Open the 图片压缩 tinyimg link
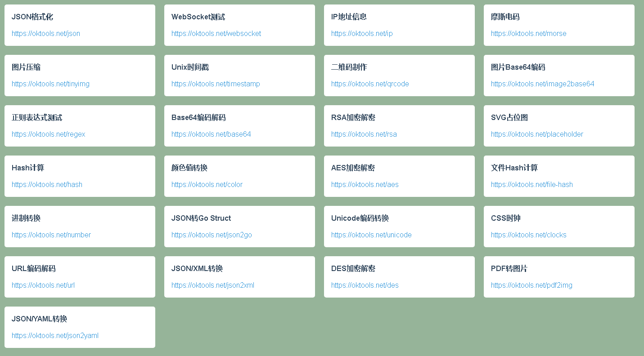This screenshot has height=356, width=644. tap(50, 84)
